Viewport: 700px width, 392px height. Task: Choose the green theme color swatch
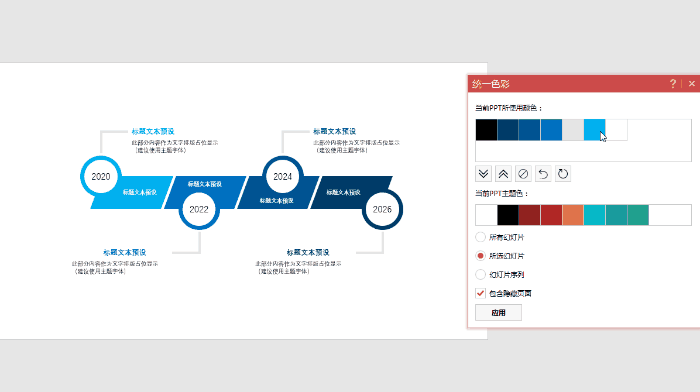coord(638,215)
